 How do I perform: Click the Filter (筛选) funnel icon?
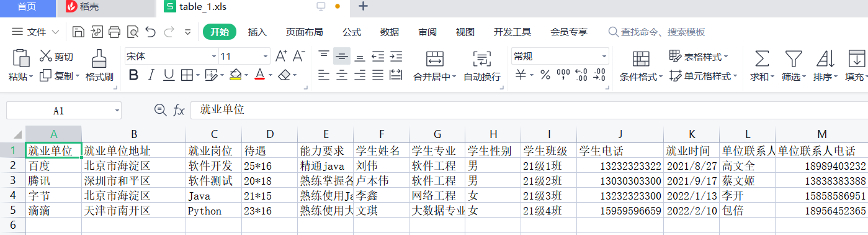pyautogui.click(x=793, y=59)
